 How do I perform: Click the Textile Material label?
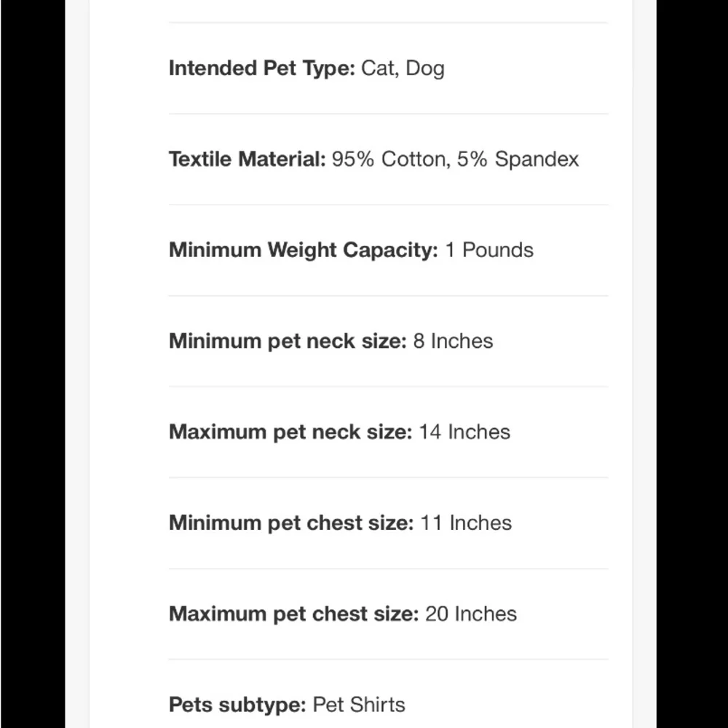pos(248,159)
